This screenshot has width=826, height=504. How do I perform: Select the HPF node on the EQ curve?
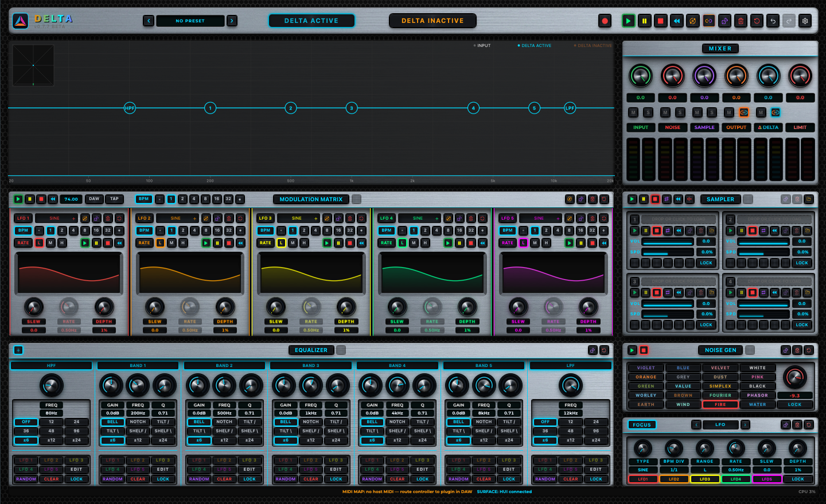(130, 108)
